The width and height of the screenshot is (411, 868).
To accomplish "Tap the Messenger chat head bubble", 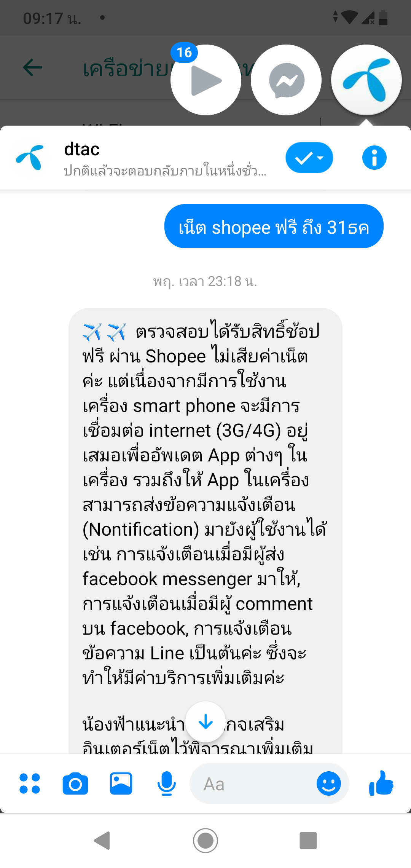I will [x=286, y=80].
